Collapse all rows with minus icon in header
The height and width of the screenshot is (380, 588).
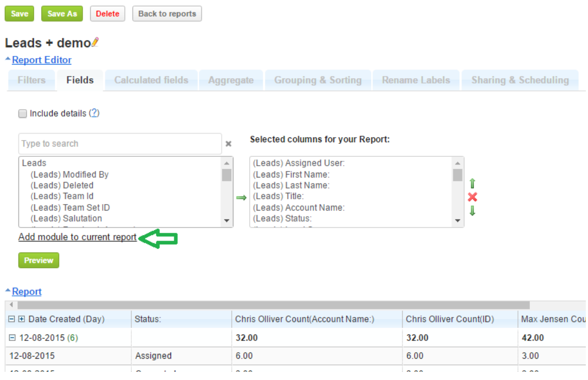12,319
